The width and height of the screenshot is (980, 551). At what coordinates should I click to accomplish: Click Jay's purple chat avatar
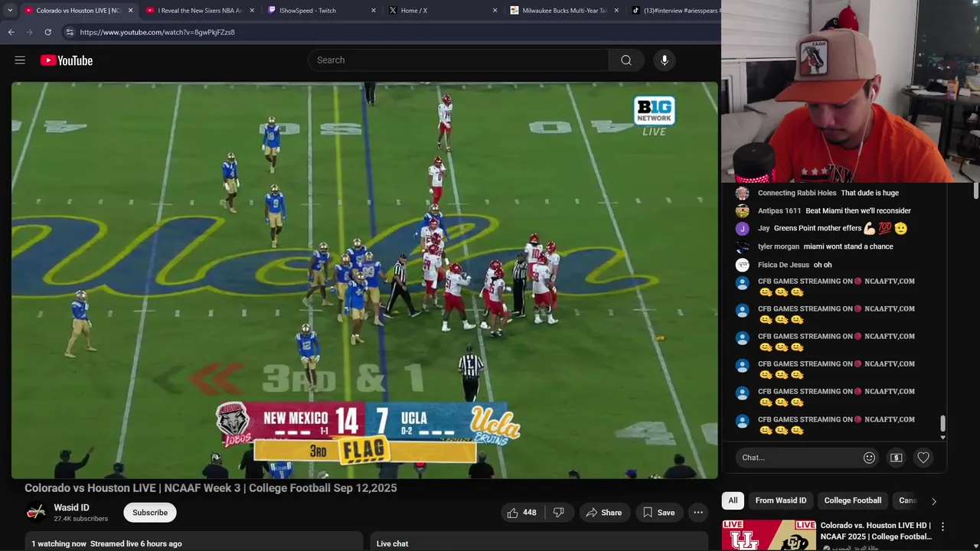pyautogui.click(x=742, y=228)
